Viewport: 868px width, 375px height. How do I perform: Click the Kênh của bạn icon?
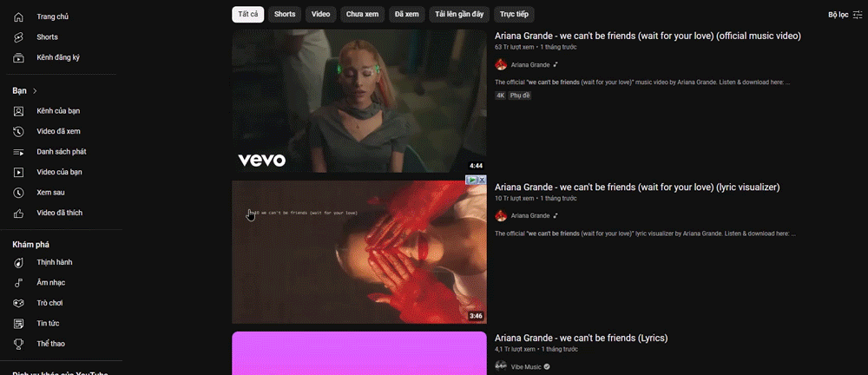[18, 111]
